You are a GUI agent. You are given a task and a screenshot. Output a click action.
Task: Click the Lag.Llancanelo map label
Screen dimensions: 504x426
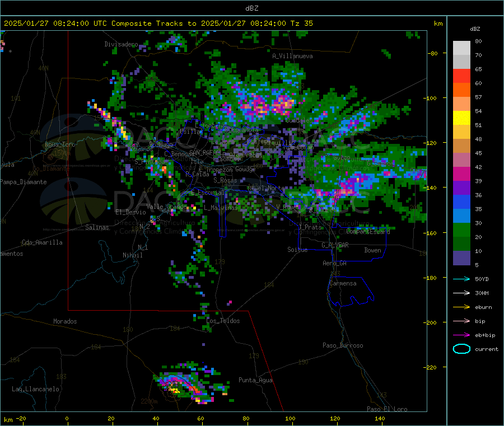click(35, 389)
